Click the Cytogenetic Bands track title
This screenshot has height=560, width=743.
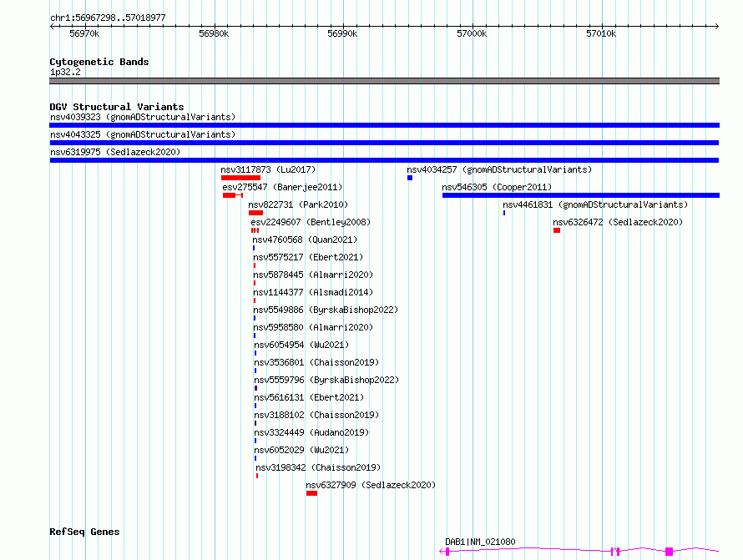[x=99, y=62]
